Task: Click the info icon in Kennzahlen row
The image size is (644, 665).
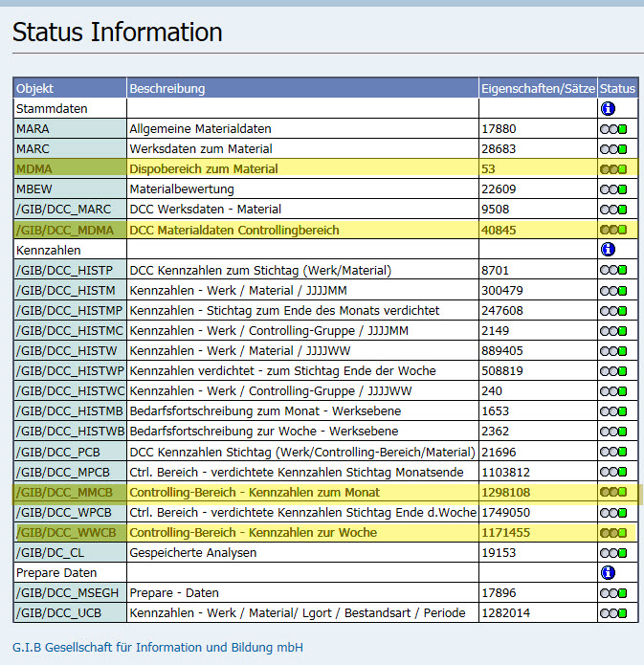Action: click(x=607, y=250)
